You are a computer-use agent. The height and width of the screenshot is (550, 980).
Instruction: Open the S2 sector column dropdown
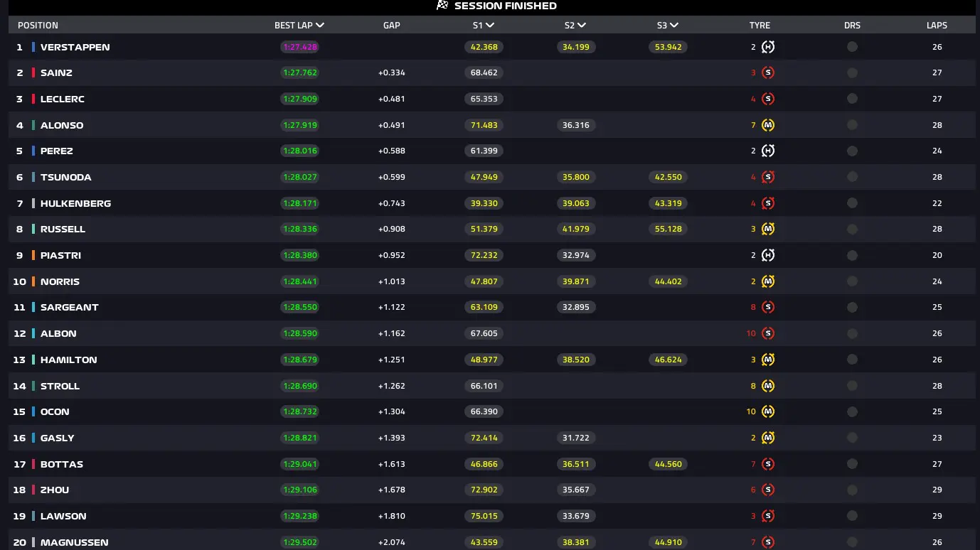click(582, 25)
